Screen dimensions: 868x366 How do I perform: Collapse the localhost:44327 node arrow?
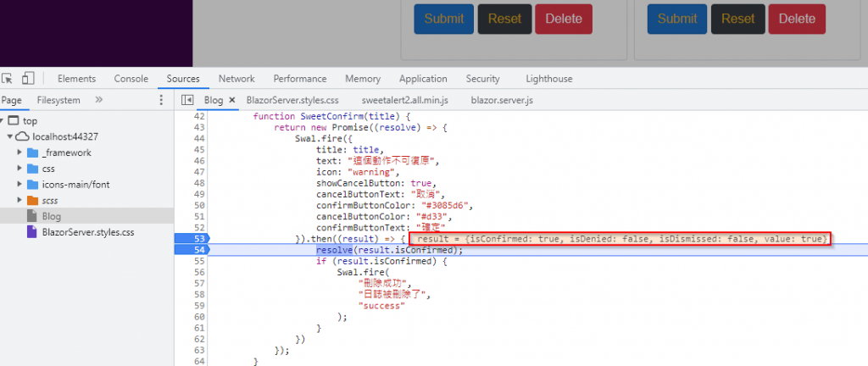point(9,136)
